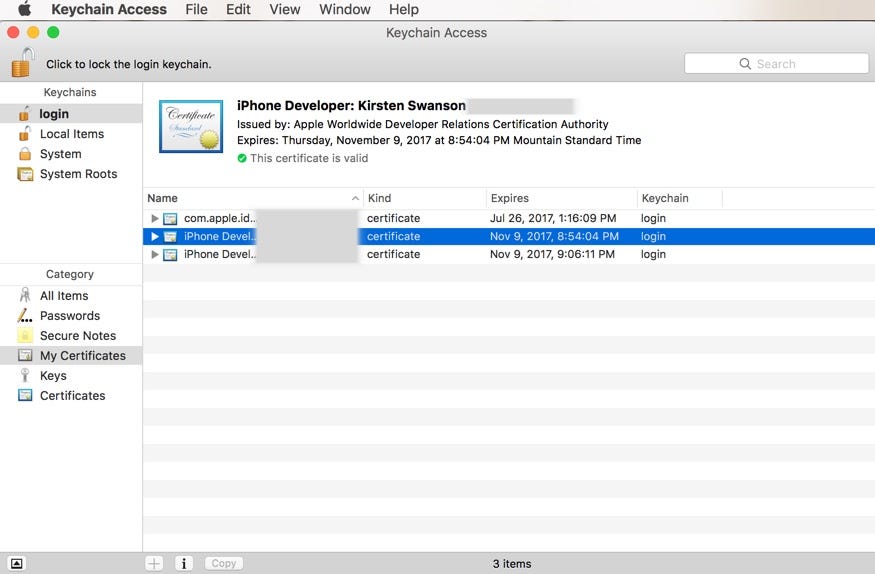Click the com.apple.id certificate icon

(170, 219)
